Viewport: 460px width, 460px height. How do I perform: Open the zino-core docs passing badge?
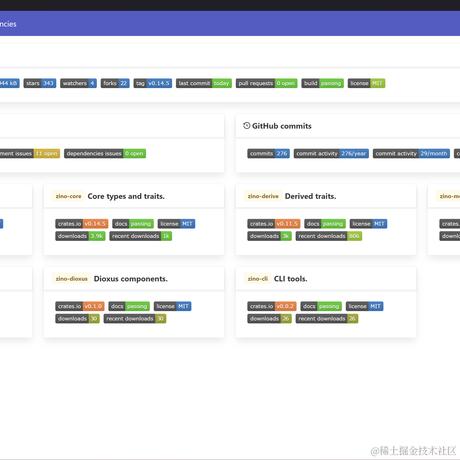(133, 224)
